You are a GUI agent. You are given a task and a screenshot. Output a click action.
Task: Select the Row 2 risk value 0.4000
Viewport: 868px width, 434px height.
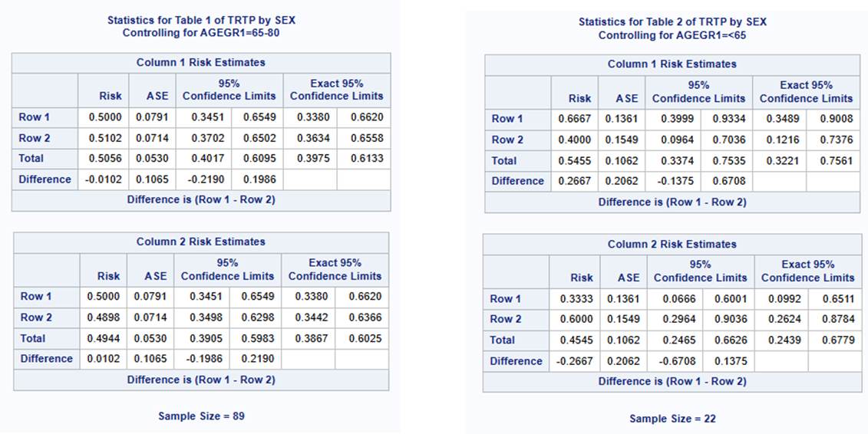[574, 140]
